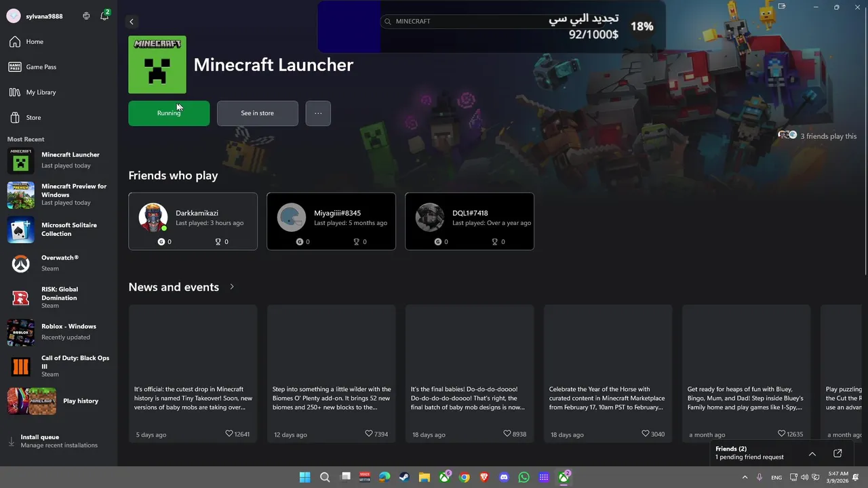Click Manage recent installations text
The image size is (868, 488).
59,445
